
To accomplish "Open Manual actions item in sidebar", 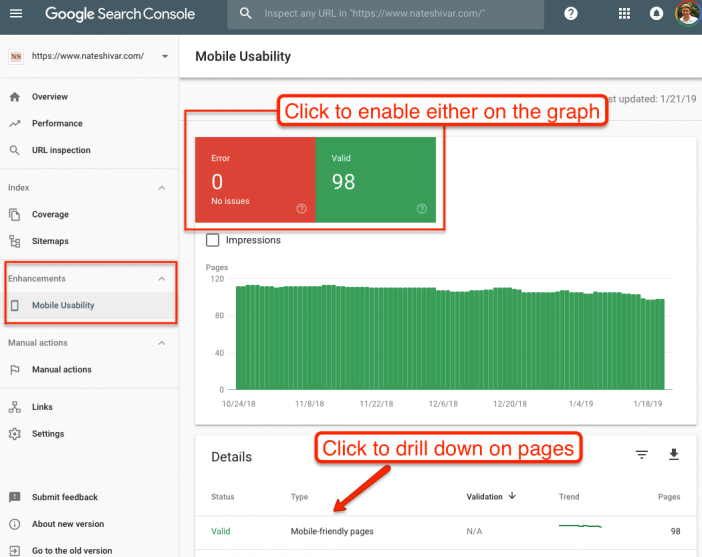I will tap(89, 370).
